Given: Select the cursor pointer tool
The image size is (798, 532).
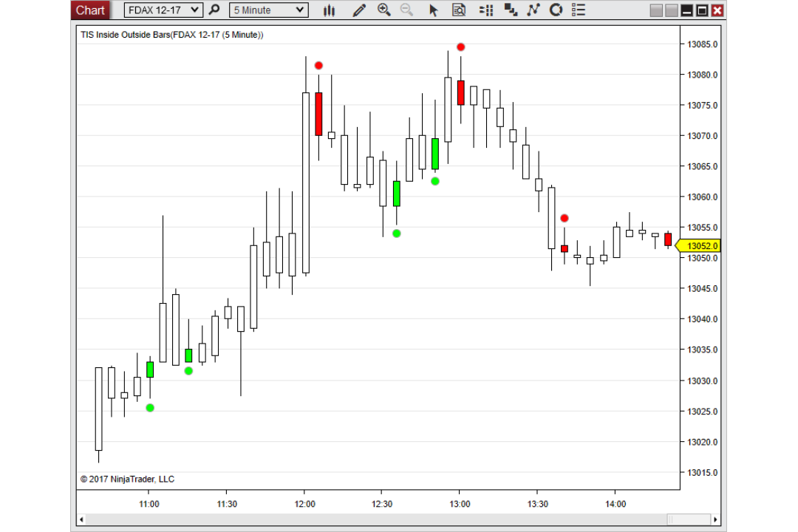Looking at the screenshot, I should coord(433,10).
